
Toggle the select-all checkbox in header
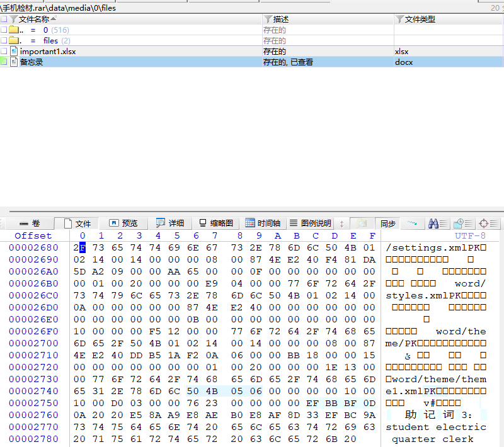pyautogui.click(x=4, y=20)
